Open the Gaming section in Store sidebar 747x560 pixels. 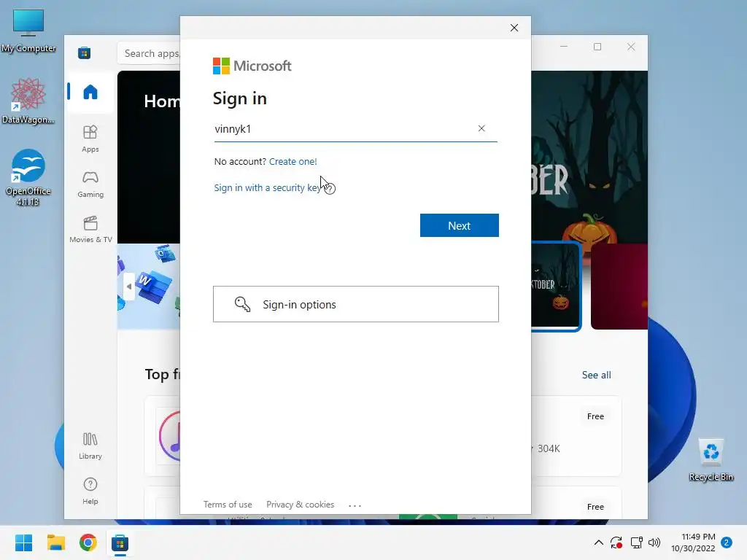click(90, 184)
